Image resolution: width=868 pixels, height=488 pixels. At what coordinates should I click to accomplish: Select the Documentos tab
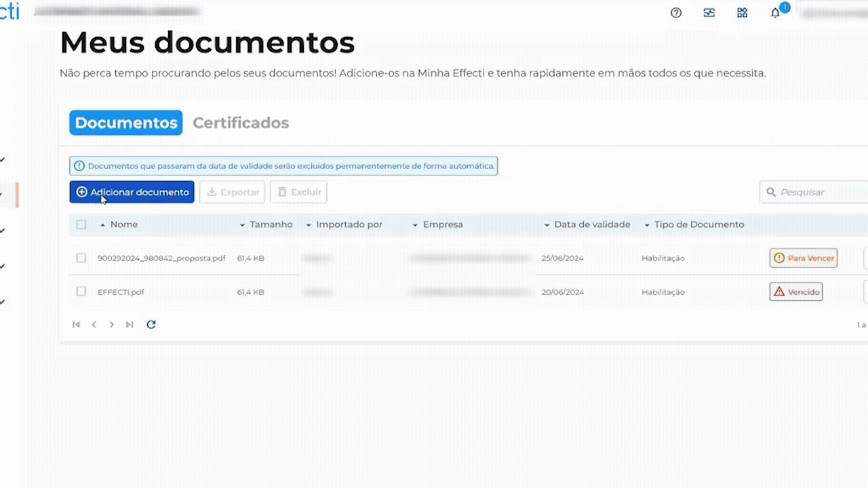[x=126, y=123]
